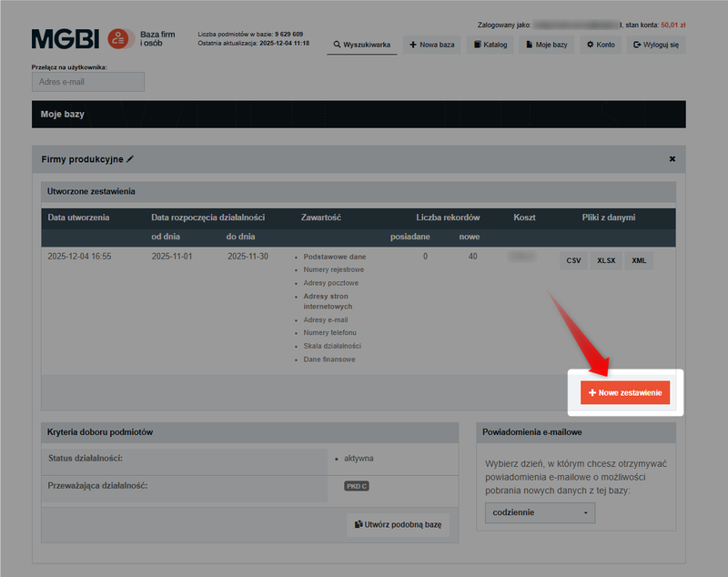Viewport: 728px width, 577px height.
Task: Click the Nowe zestawienie button
Action: [625, 392]
